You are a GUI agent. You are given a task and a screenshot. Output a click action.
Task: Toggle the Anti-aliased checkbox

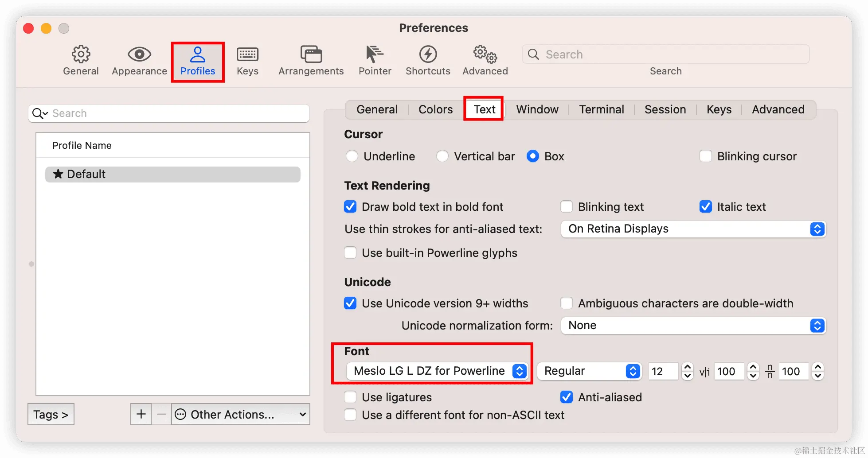pos(567,397)
